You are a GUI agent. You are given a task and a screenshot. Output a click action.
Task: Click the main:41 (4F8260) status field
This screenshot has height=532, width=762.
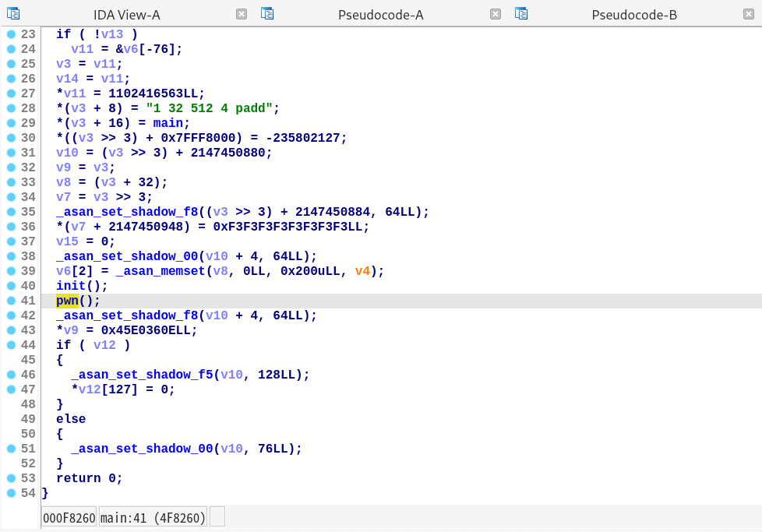click(153, 517)
